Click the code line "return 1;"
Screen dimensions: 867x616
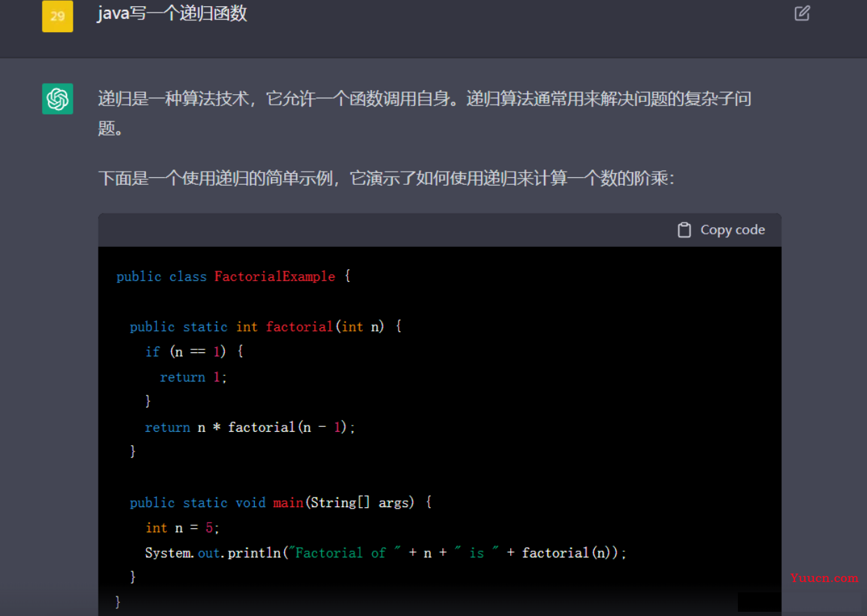[193, 377]
